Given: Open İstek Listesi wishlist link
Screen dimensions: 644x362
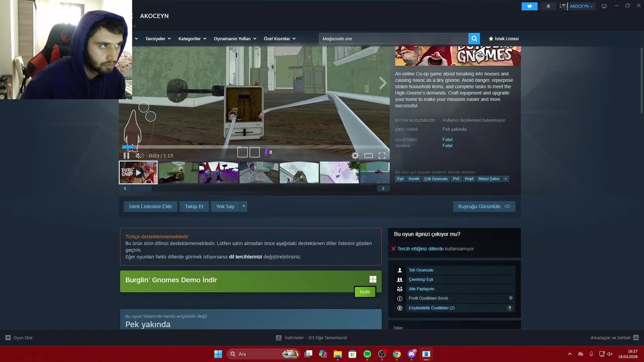Looking at the screenshot, I should click(x=504, y=39).
